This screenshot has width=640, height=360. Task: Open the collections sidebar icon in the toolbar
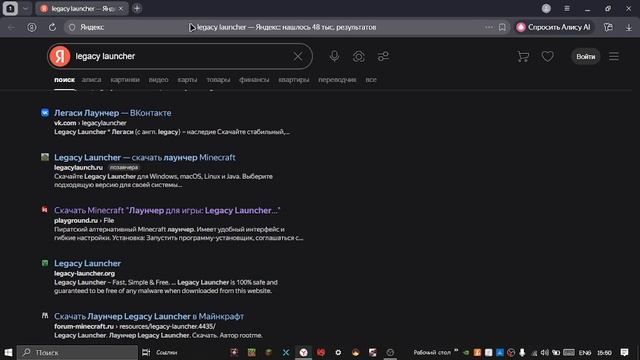608,27
